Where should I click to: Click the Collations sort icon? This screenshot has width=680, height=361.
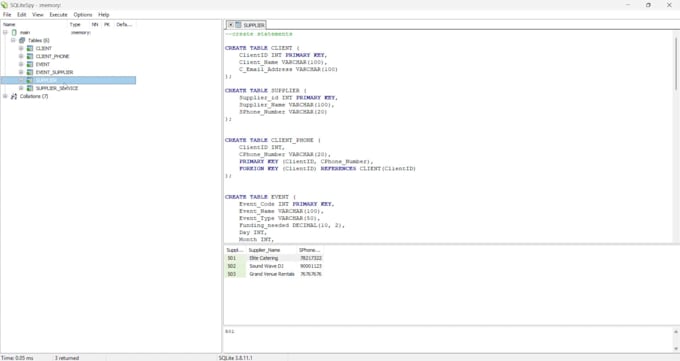tap(14, 96)
